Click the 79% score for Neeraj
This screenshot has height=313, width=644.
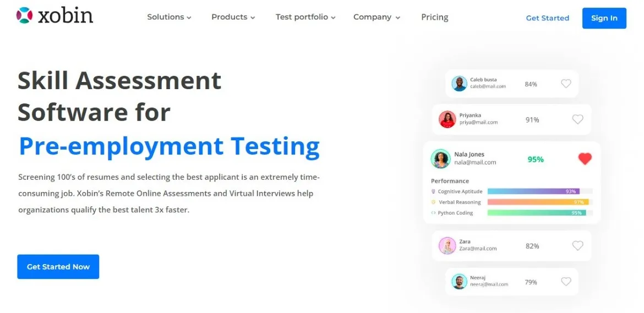tap(531, 282)
